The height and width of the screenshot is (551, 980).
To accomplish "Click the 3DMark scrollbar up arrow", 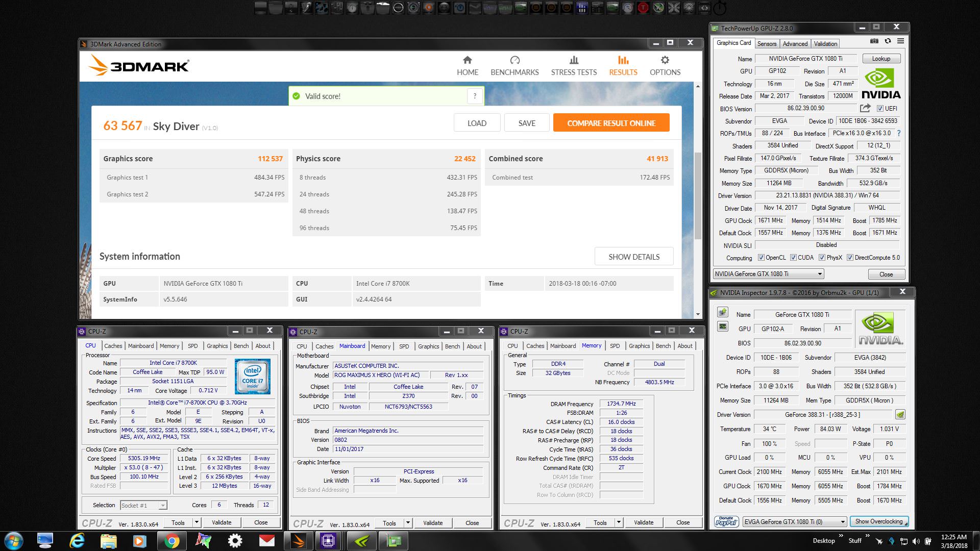I will coord(698,86).
